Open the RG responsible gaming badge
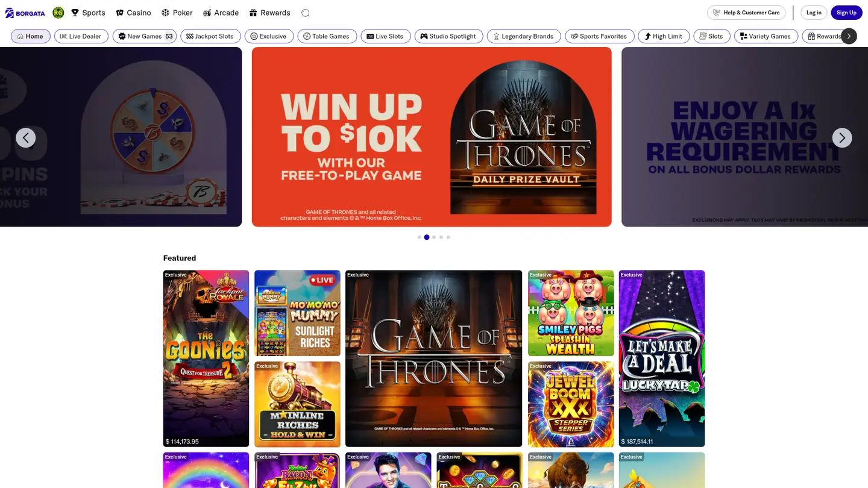 [x=58, y=13]
